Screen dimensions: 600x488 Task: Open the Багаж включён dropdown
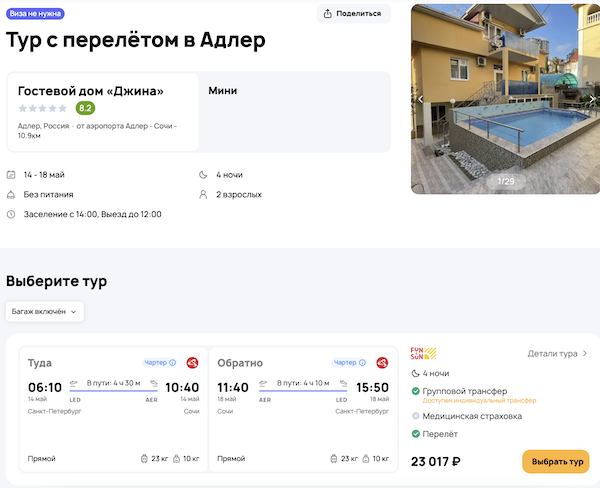pos(45,311)
